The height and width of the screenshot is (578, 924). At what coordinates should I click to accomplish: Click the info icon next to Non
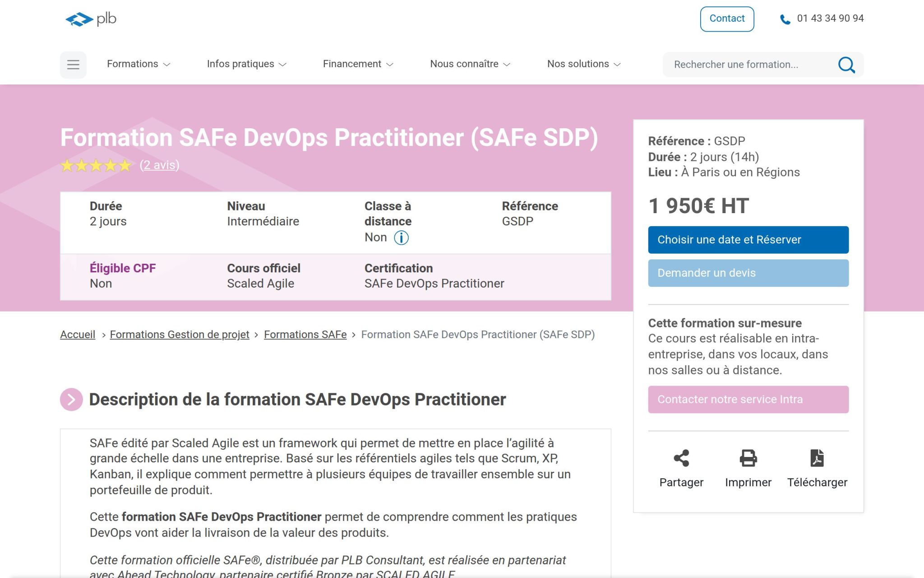(x=401, y=238)
